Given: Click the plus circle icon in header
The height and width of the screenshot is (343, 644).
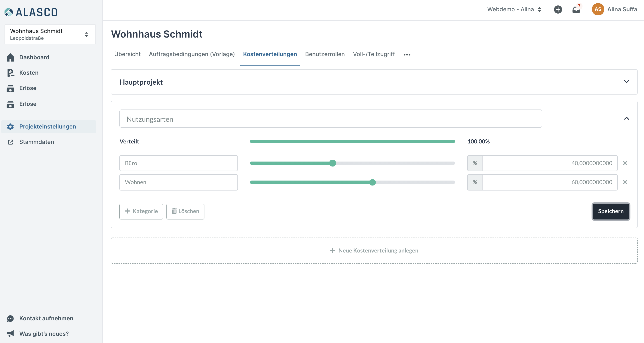Looking at the screenshot, I should 558,10.
